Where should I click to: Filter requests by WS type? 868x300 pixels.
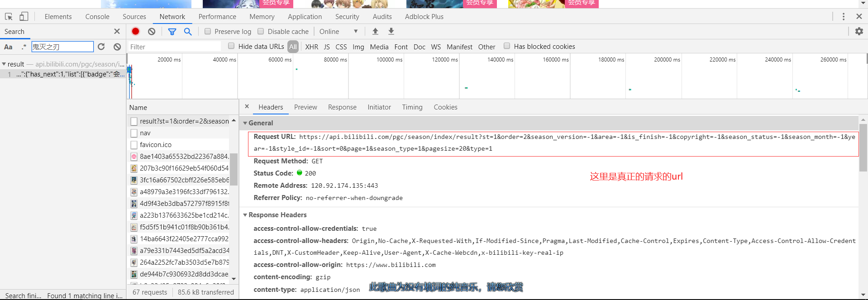[436, 47]
